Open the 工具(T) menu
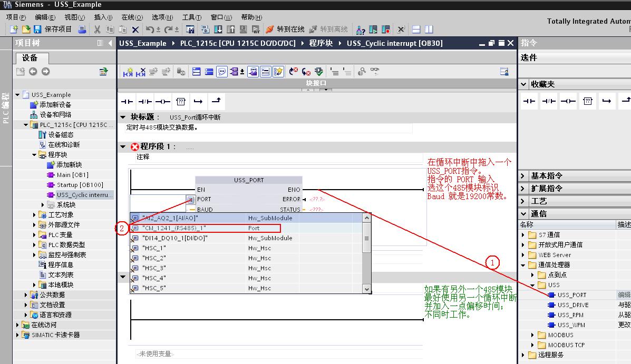 point(191,17)
